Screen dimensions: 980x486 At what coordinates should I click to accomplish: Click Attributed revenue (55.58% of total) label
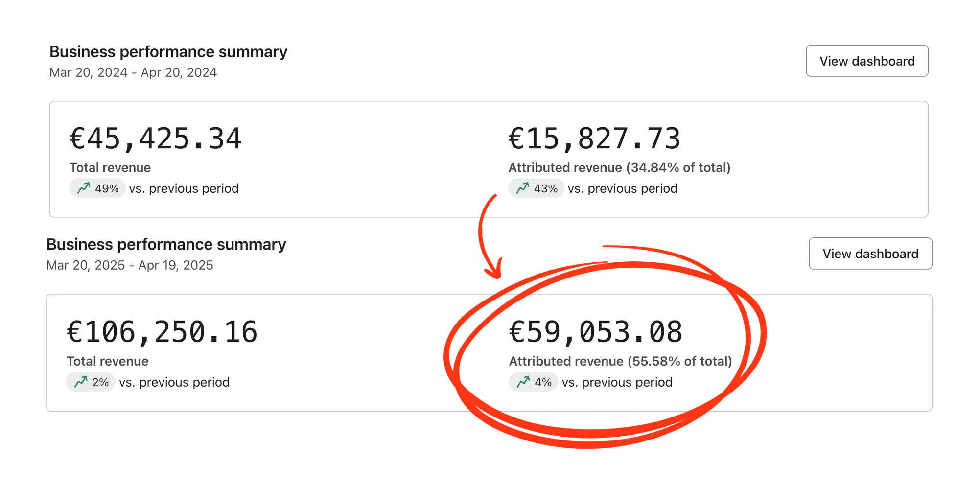620,361
